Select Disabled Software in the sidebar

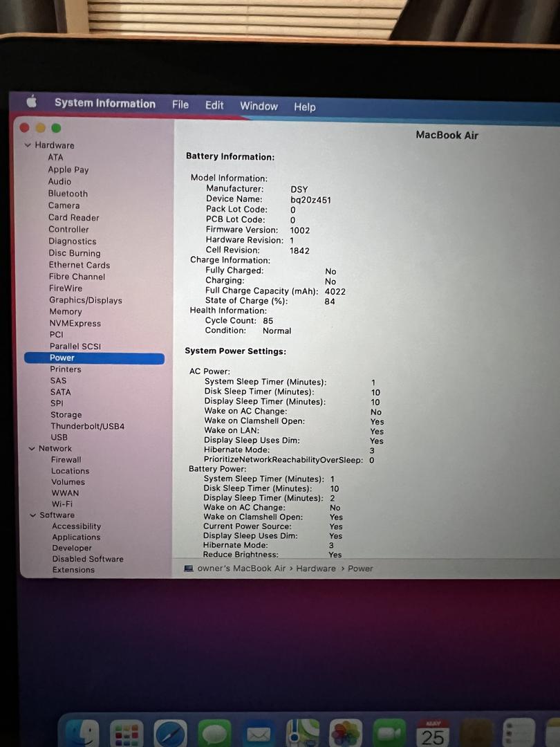tap(88, 560)
